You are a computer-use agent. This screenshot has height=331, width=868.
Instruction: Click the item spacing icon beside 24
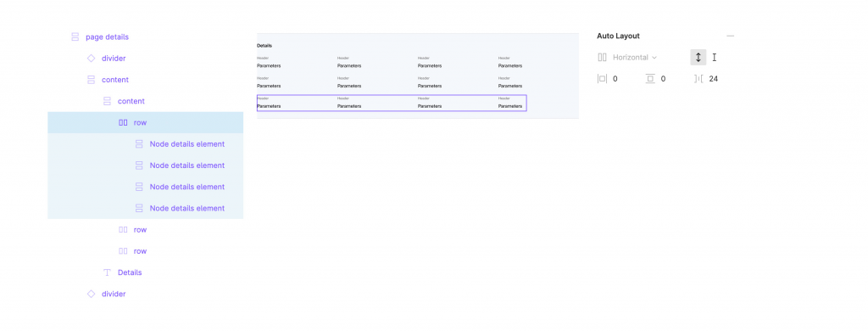(x=698, y=79)
